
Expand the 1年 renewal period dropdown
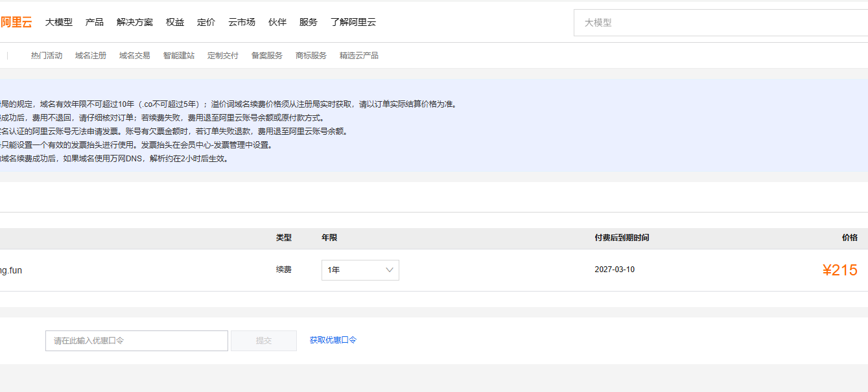360,270
